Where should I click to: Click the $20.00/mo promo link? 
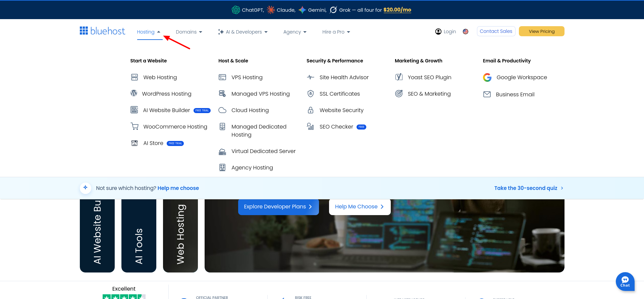(x=397, y=10)
